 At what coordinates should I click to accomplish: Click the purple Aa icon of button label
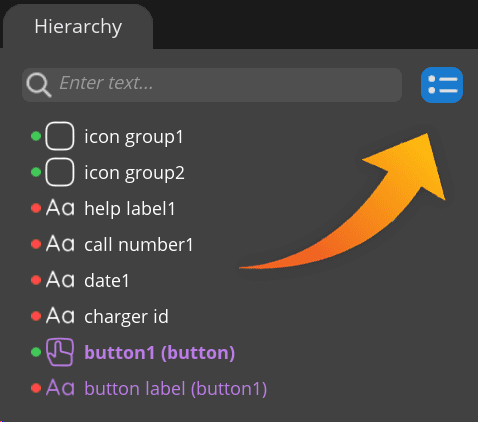[x=60, y=388]
